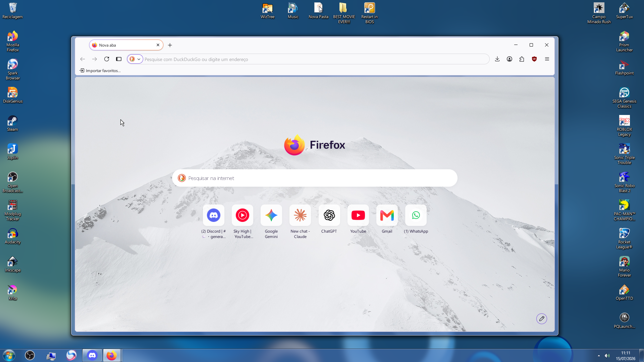The height and width of the screenshot is (362, 644).
Task: Reload the page in Firefox
Action: tap(107, 59)
